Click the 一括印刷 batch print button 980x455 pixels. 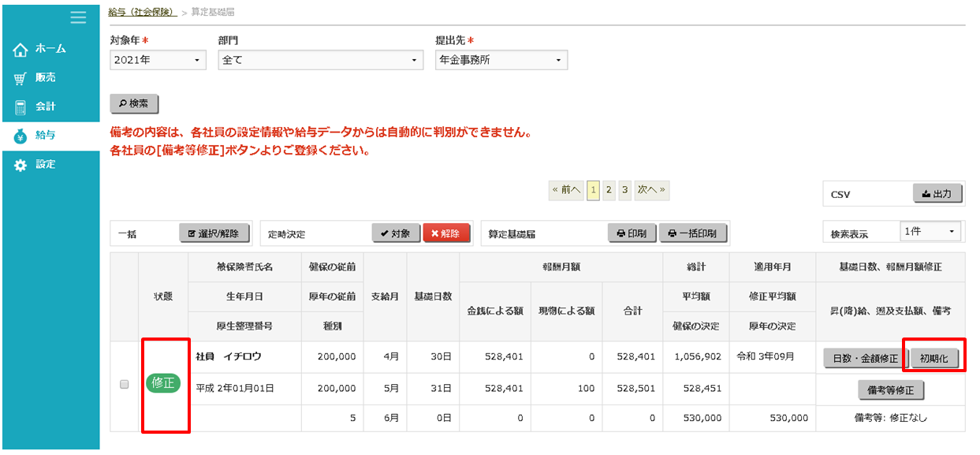pos(692,233)
